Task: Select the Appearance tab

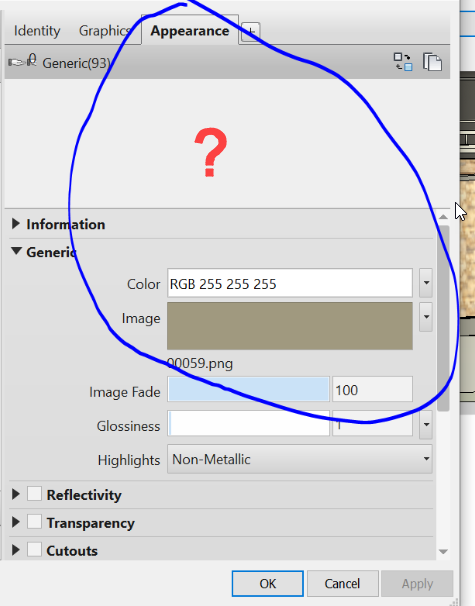Action: (190, 31)
